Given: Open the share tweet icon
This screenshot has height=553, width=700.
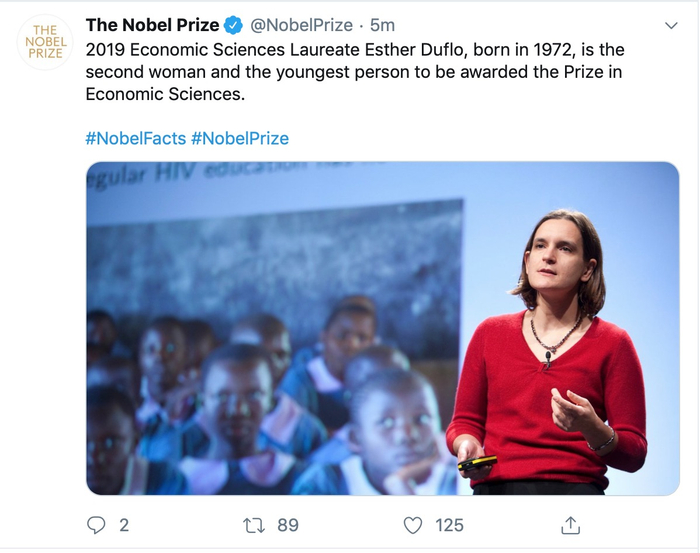Looking at the screenshot, I should 571,525.
